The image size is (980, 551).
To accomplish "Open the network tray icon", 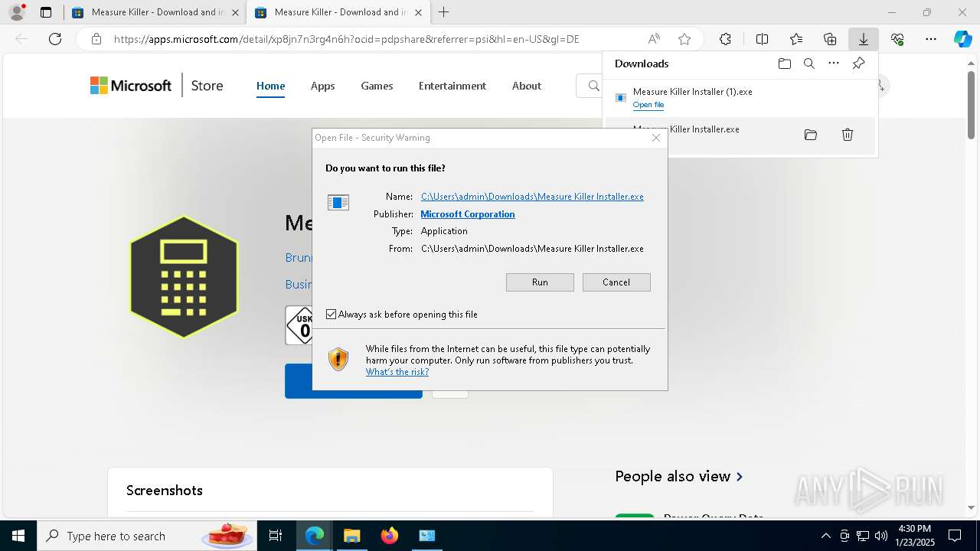I will point(862,536).
